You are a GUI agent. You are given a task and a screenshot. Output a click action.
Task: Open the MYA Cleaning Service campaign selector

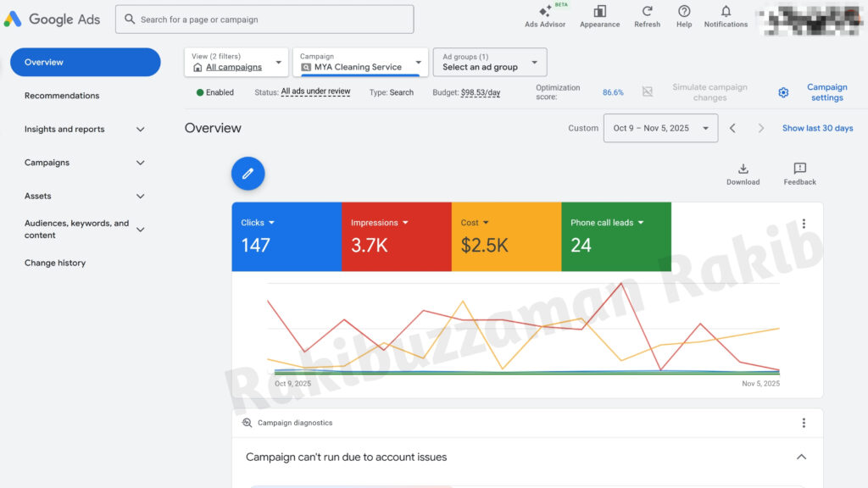point(359,62)
